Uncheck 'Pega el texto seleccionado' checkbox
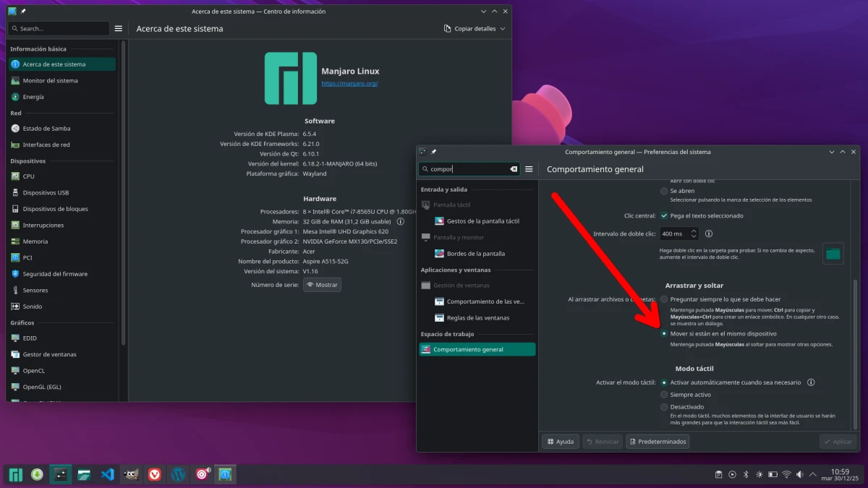This screenshot has width=868, height=488. (664, 215)
